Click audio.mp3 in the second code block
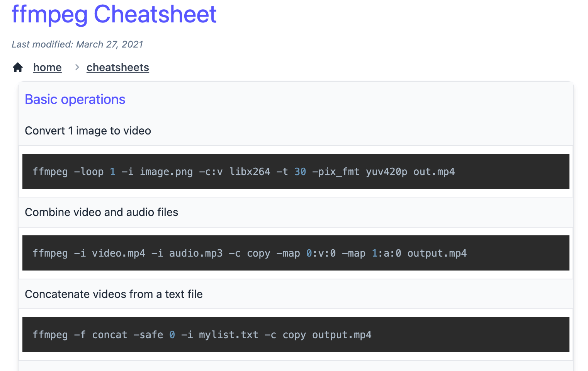This screenshot has width=588, height=371. 196,253
